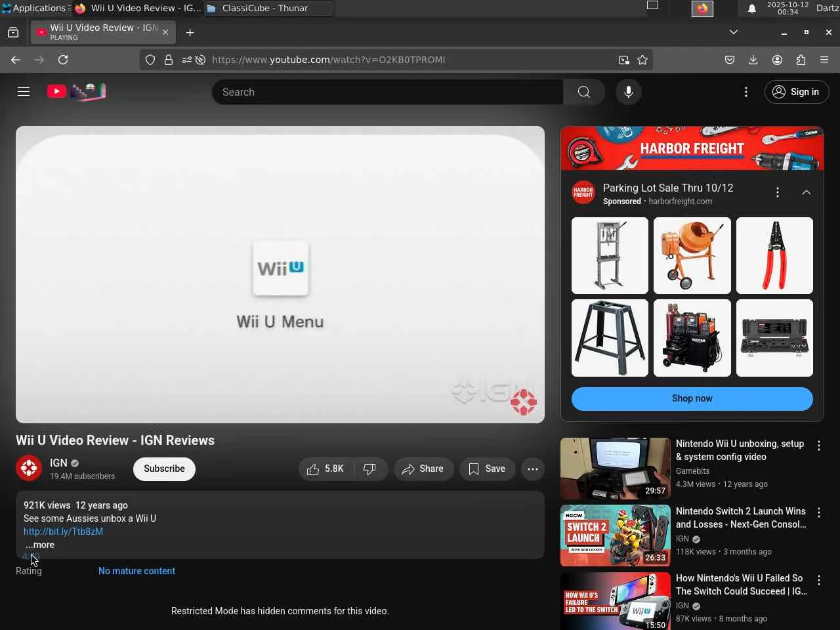Image resolution: width=840 pixels, height=630 pixels.
Task: Click the panel clock showing 2025-10-12
Action: (x=787, y=8)
